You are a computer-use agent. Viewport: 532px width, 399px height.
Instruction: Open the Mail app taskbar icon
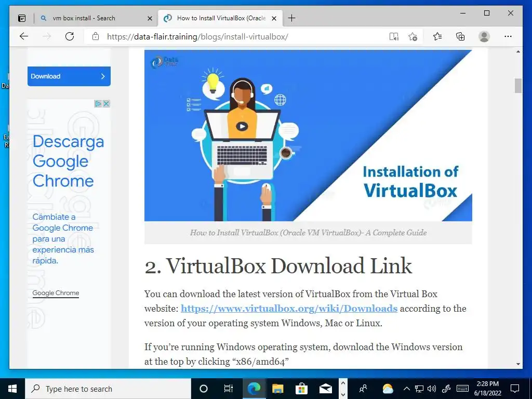325,389
